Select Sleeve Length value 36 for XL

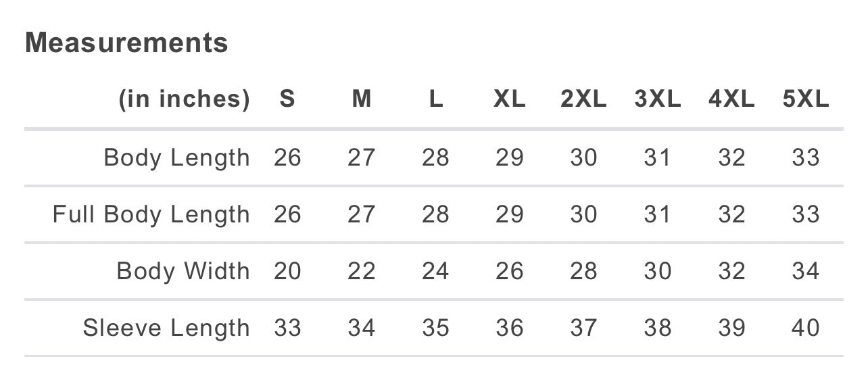tap(509, 328)
